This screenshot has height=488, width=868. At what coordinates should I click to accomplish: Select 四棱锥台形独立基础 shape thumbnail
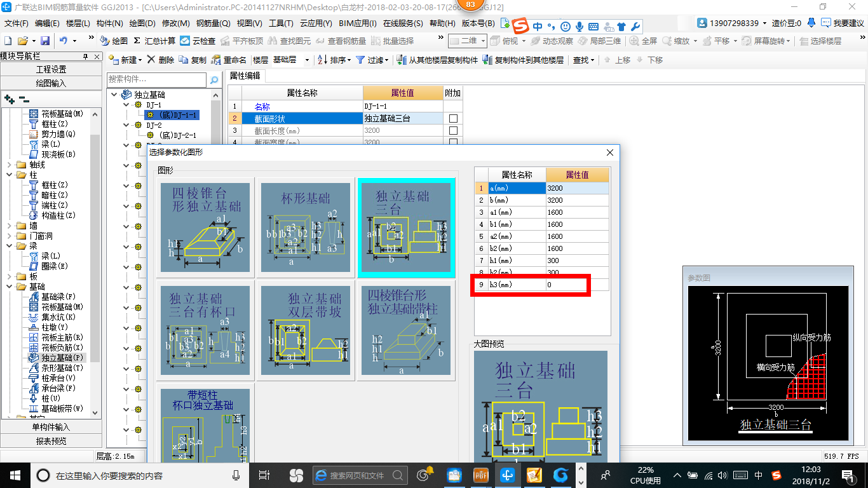(x=206, y=227)
